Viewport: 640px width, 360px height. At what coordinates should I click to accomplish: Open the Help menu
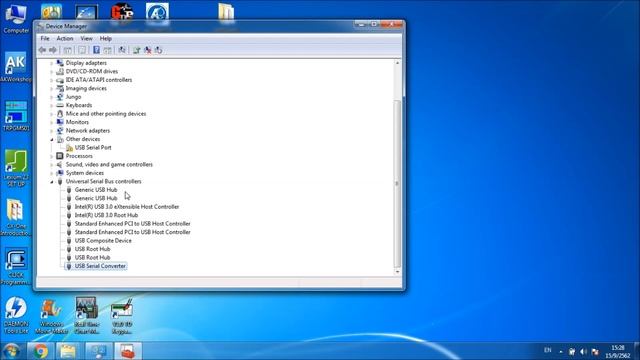(x=106, y=38)
